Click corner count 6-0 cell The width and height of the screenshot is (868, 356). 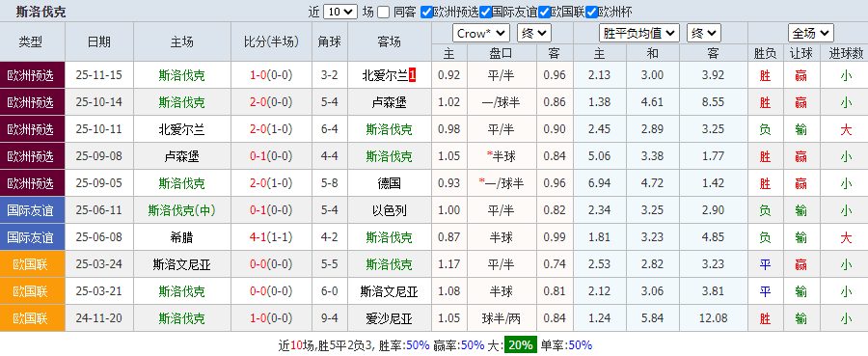tap(330, 291)
